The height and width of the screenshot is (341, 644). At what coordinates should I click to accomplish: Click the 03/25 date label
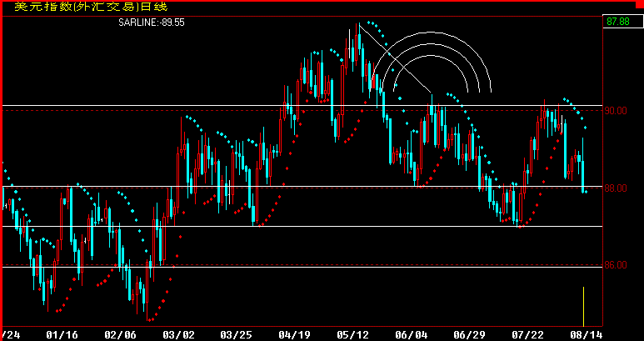coord(236,334)
